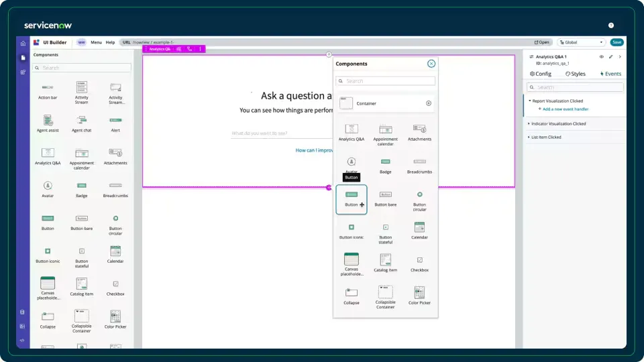
Task: Click URL path field in header
Action: coord(154,42)
